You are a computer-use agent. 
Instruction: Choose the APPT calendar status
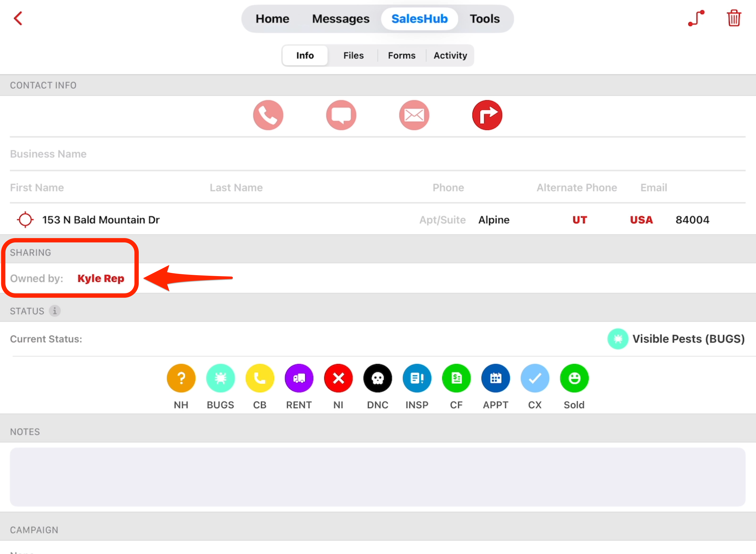pos(495,378)
